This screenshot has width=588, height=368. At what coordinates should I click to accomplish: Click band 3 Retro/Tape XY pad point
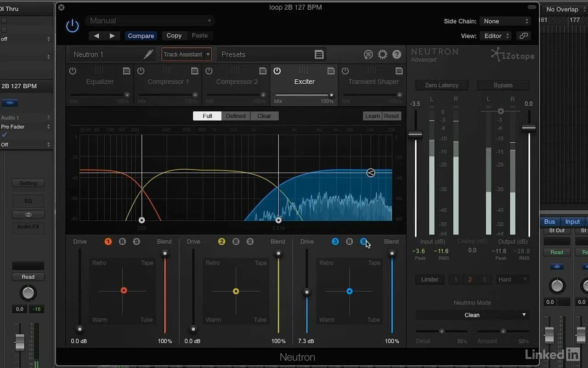[350, 291]
